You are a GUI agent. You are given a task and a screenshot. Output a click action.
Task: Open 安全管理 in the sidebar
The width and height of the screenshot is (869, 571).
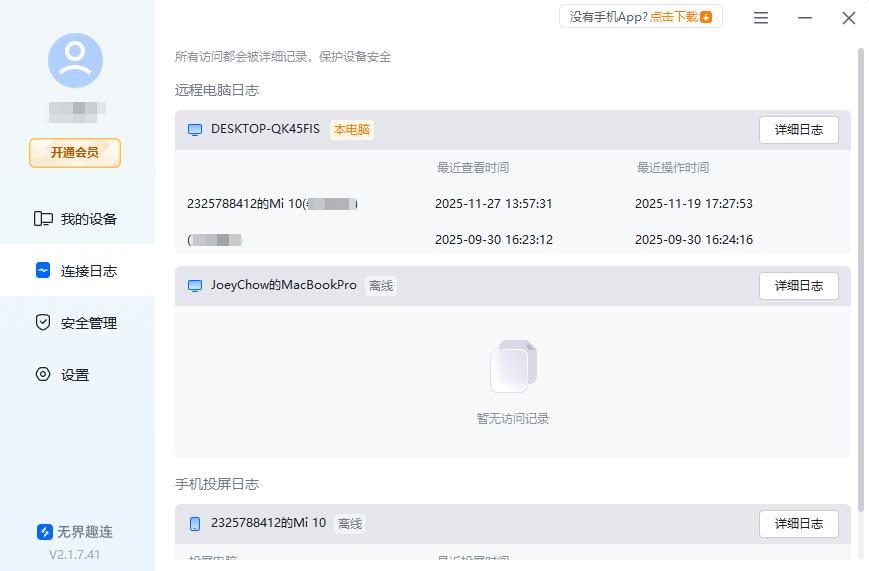(x=78, y=323)
